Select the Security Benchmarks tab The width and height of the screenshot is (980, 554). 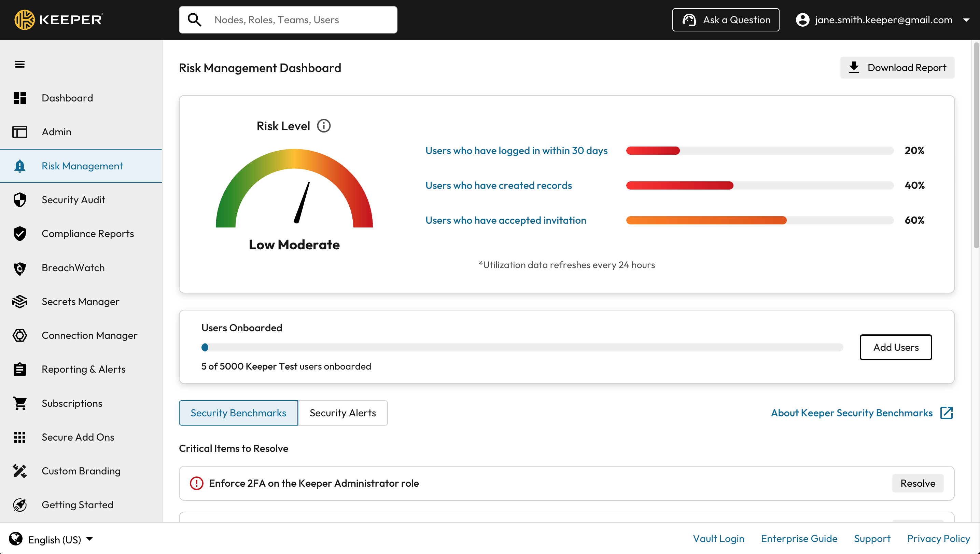pos(238,413)
